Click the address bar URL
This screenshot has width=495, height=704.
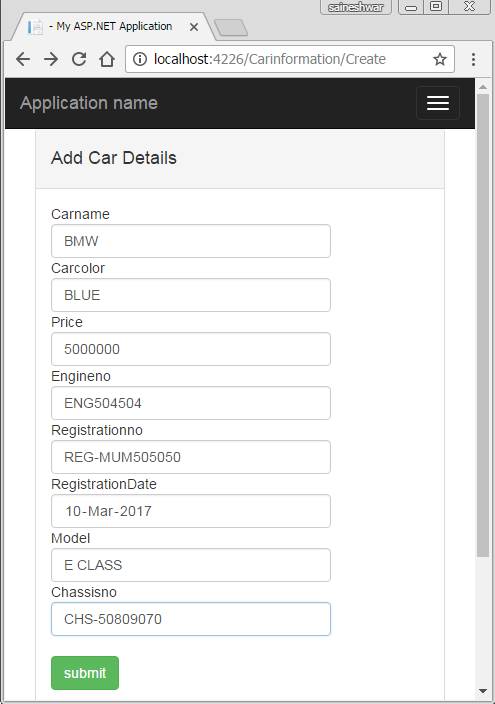pos(270,59)
